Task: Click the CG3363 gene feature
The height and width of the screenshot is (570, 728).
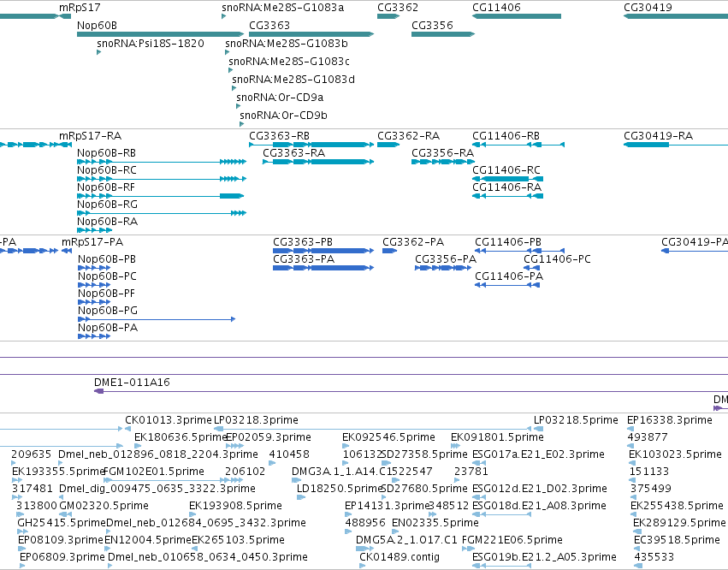Action: (311, 34)
